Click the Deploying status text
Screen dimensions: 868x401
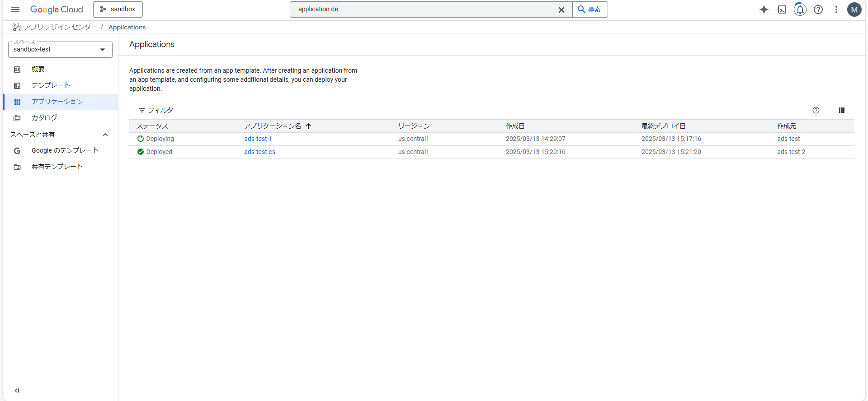tap(160, 139)
